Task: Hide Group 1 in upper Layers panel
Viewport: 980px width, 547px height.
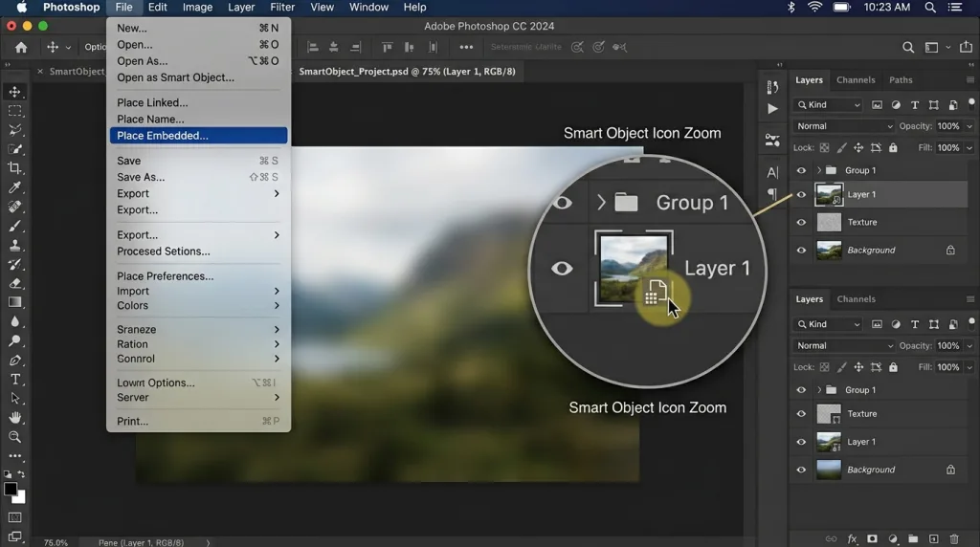Action: 801,170
